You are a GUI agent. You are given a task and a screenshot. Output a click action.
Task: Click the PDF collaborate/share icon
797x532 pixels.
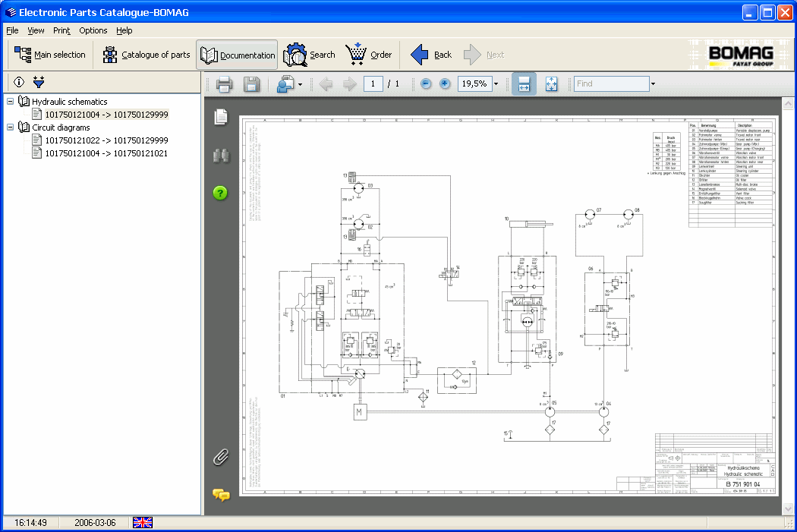[x=285, y=83]
